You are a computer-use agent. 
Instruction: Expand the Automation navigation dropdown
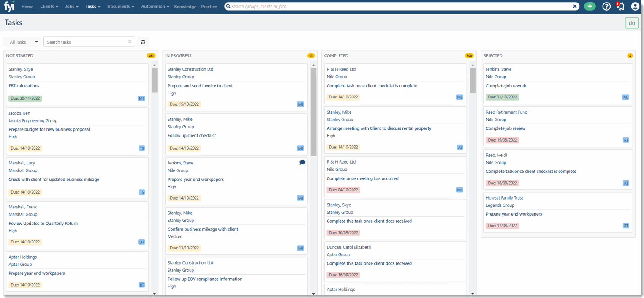tap(155, 6)
